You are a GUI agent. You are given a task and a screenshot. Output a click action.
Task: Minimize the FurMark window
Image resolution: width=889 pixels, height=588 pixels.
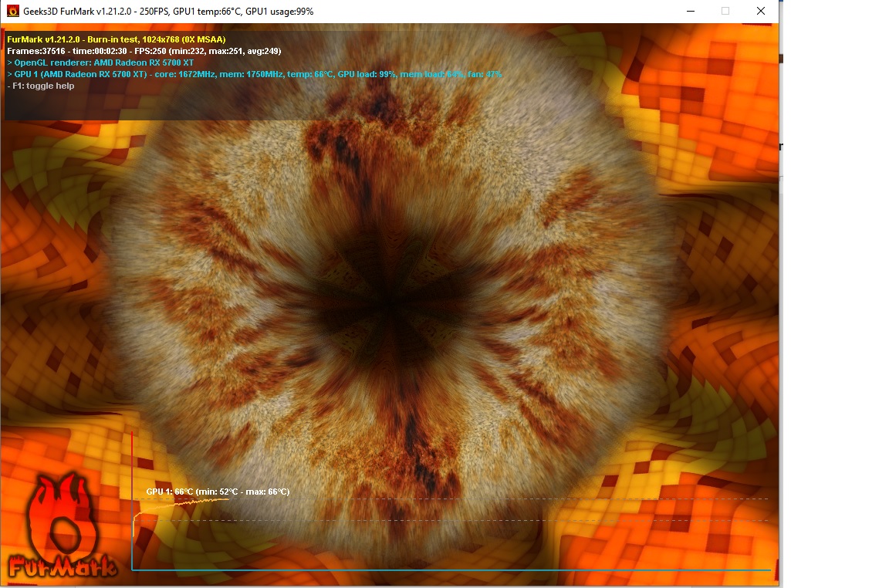pyautogui.click(x=691, y=11)
